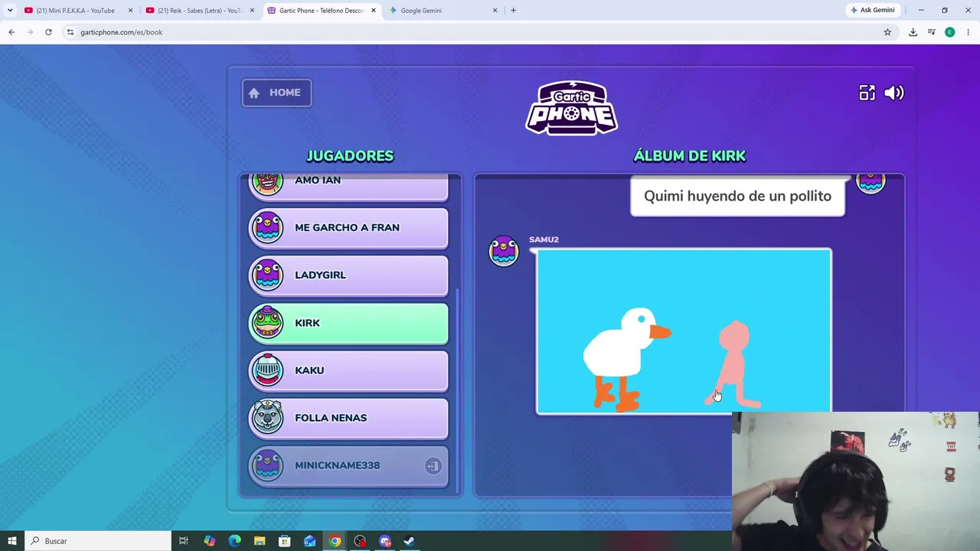Click SAMU2's avatar in the album
Image resolution: width=980 pixels, height=551 pixels.
[x=504, y=250]
